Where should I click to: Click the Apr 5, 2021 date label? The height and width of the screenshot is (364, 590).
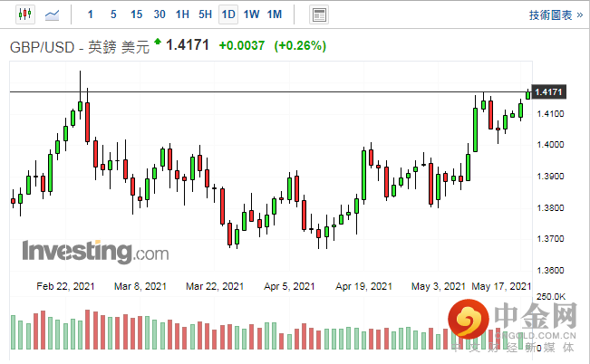[289, 286]
